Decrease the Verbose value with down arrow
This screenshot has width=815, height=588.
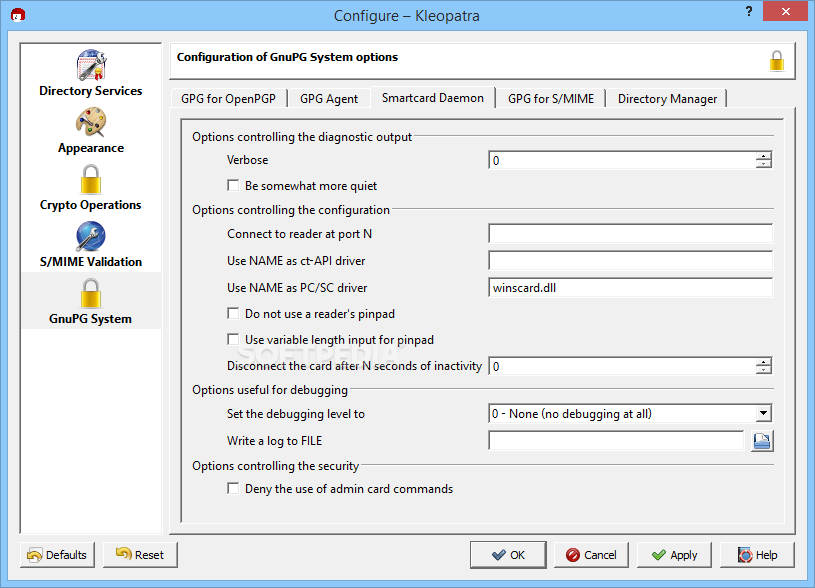pos(764,164)
